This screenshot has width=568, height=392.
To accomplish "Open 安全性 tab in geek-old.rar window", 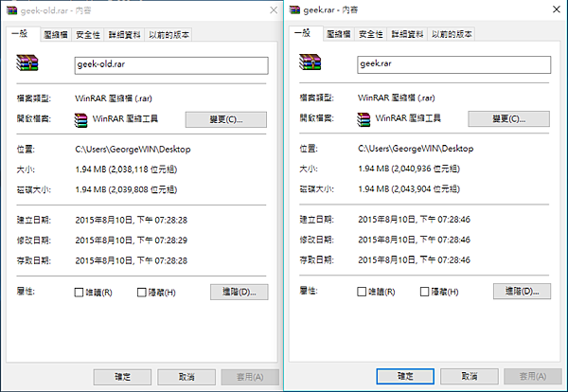I will 88,35.
